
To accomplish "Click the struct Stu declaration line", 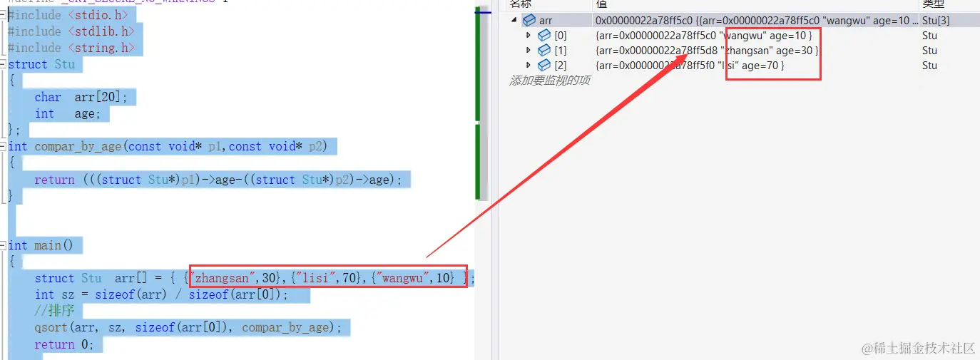I will (x=41, y=64).
